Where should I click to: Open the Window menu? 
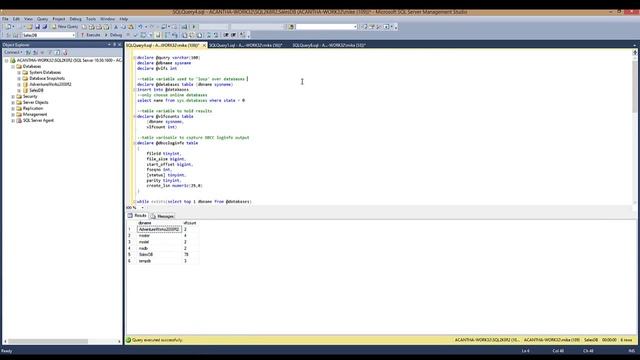107,19
